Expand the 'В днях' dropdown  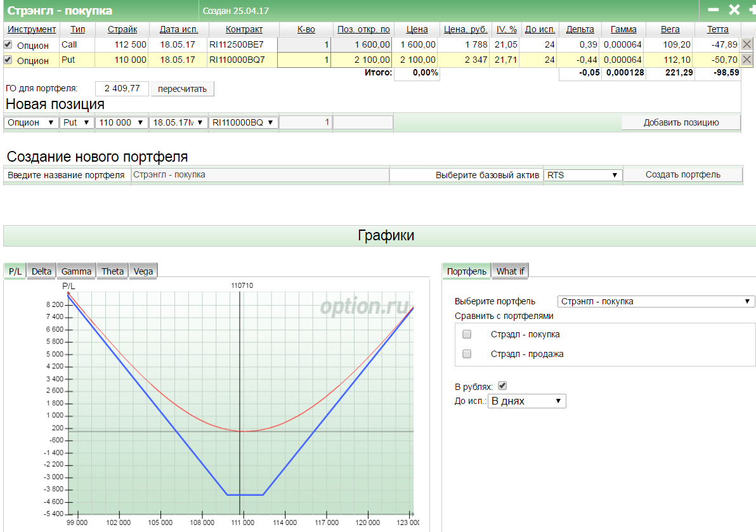click(526, 401)
